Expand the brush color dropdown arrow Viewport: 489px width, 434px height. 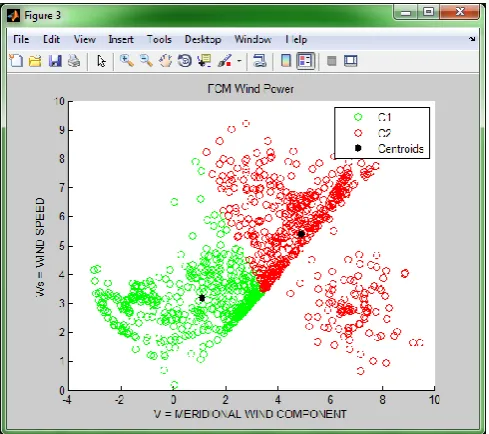pos(239,61)
